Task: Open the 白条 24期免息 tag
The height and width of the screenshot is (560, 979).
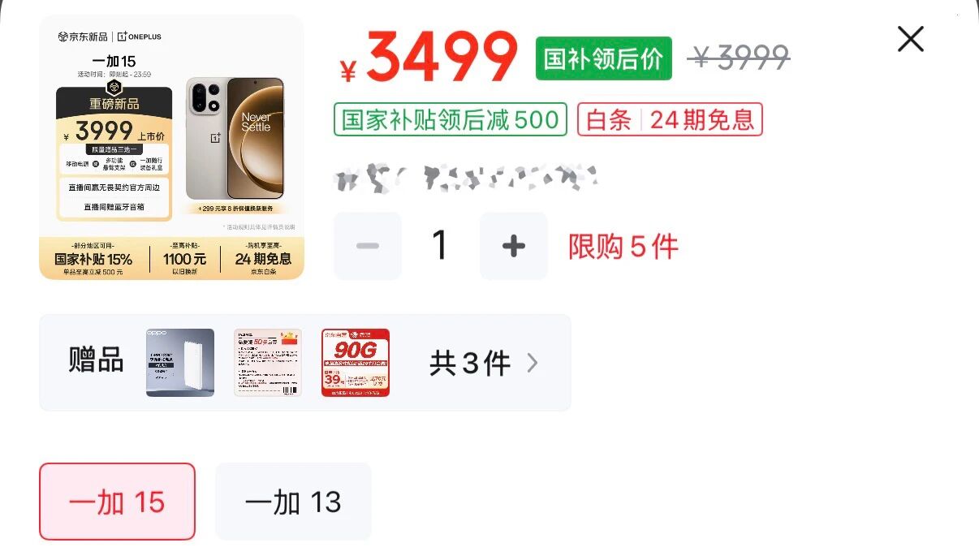Action: [x=670, y=120]
